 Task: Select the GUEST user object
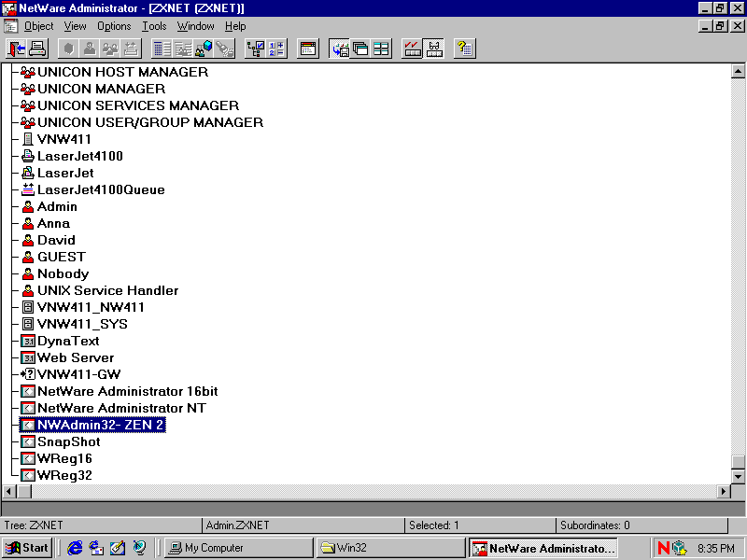(x=62, y=258)
